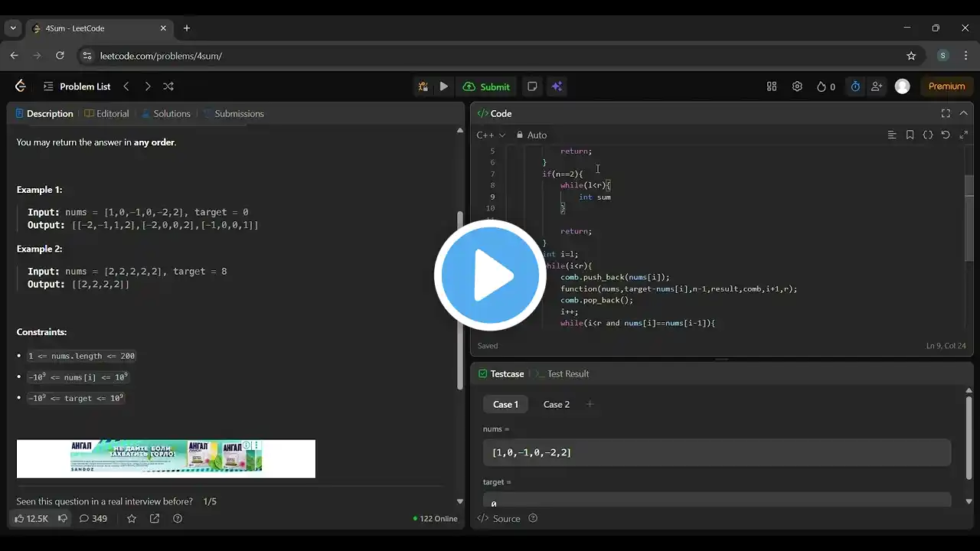Go back in the browser
The height and width of the screenshot is (551, 980).
(14, 56)
